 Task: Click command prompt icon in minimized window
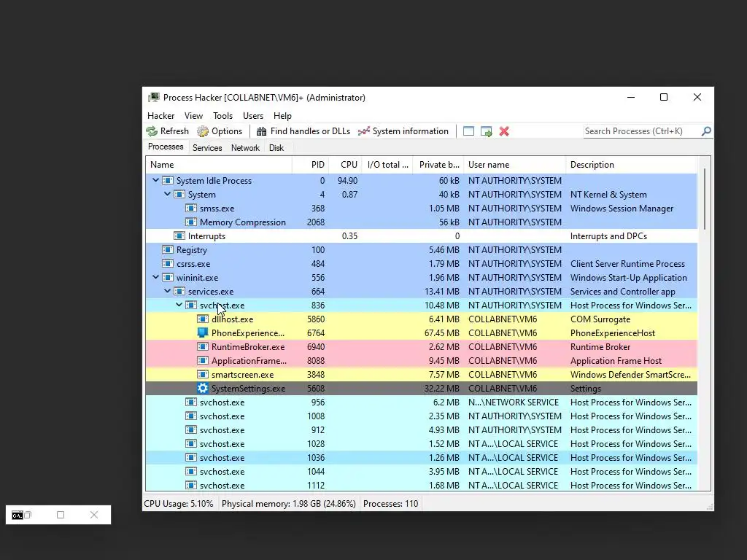[18, 516]
